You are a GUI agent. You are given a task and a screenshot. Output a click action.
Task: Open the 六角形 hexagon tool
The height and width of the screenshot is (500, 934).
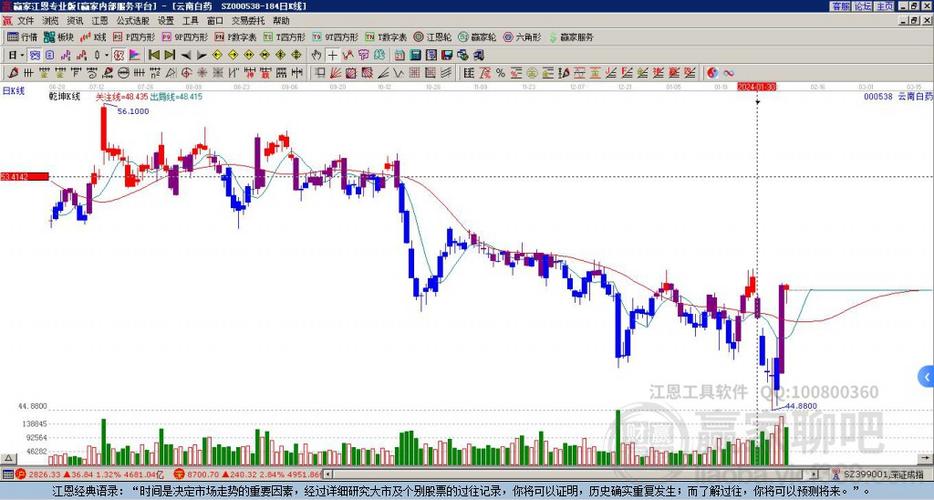pos(522,37)
